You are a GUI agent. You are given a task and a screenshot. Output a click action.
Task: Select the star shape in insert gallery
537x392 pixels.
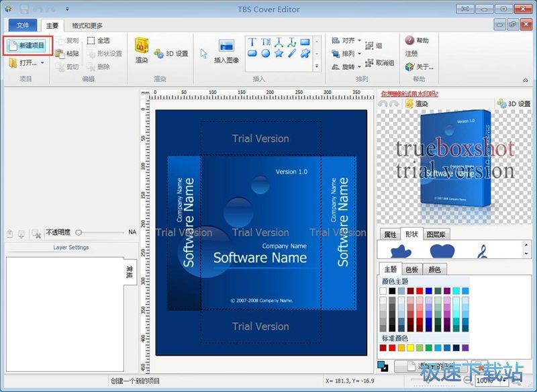point(279,54)
